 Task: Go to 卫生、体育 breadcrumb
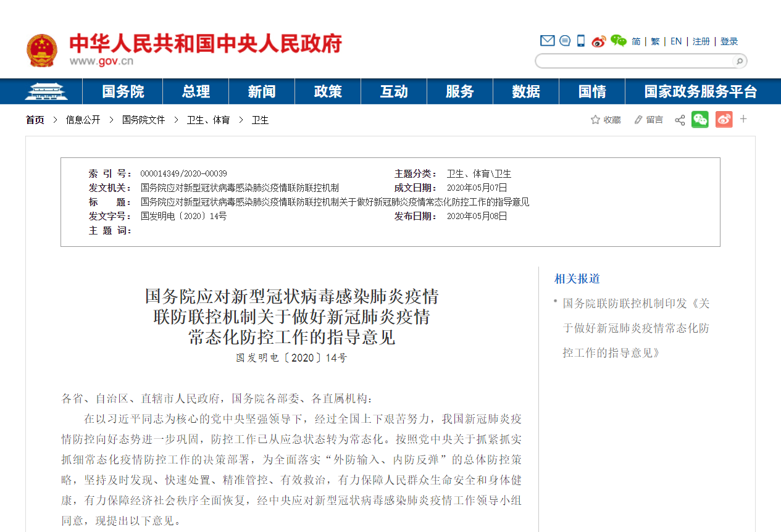[x=209, y=120]
